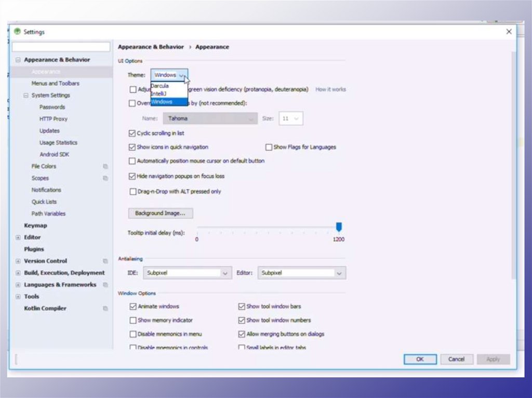Open Menus and Toolbars settings
The image size is (532, 398).
pyautogui.click(x=55, y=84)
